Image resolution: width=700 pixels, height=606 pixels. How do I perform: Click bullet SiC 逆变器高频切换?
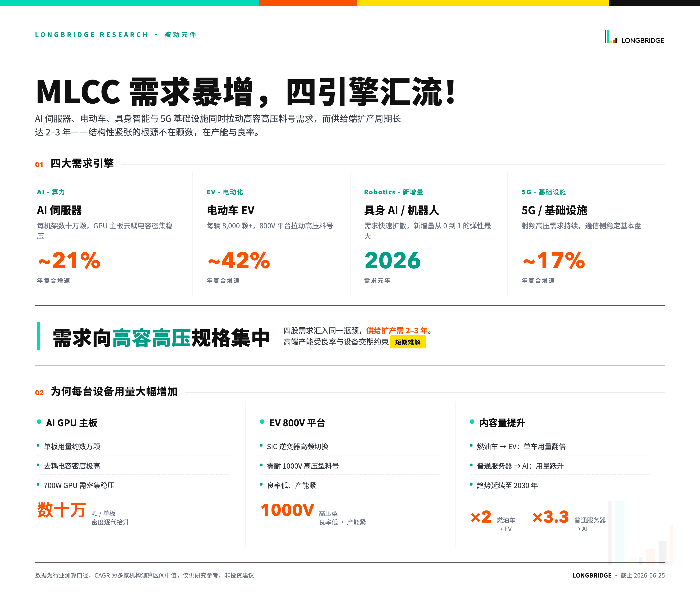(297, 446)
